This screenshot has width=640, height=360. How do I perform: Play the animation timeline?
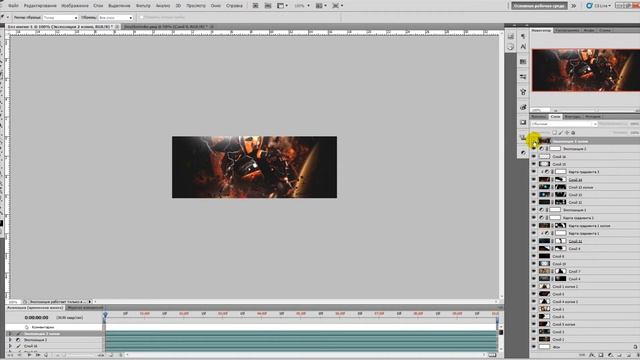click(29, 355)
